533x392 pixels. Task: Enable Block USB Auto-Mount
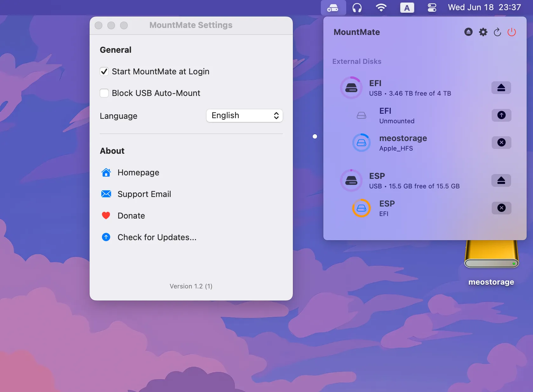[x=104, y=93]
